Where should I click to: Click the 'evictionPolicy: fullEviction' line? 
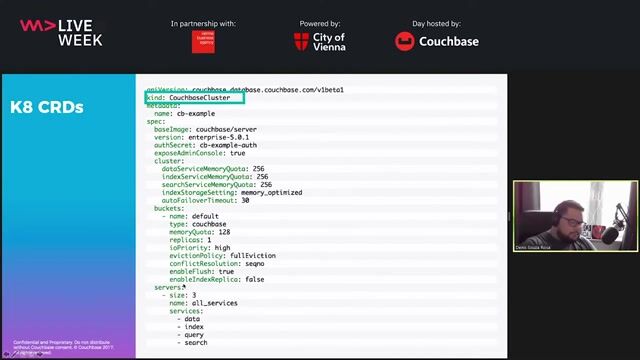[222, 256]
